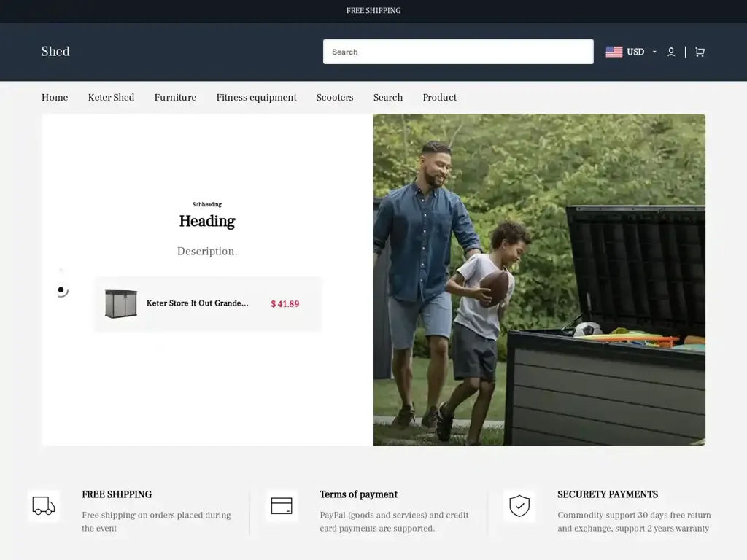This screenshot has width=747, height=560.
Task: Click the US flag icon
Action: click(614, 52)
